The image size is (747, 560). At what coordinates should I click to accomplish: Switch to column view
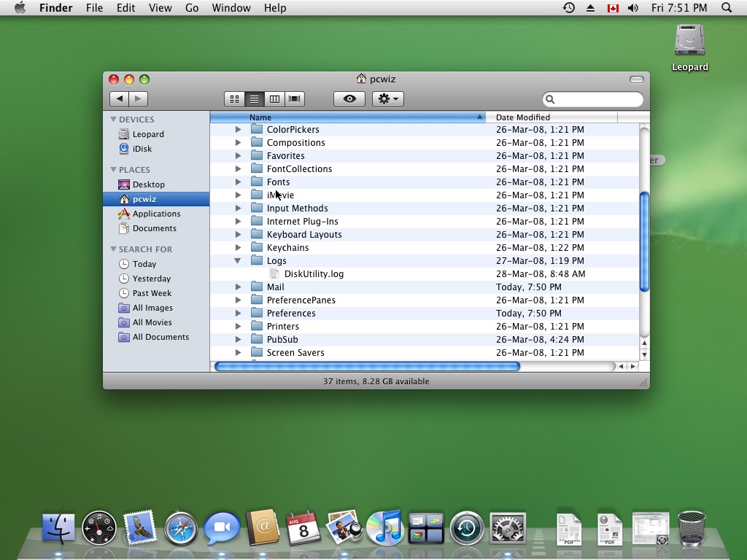tap(274, 99)
